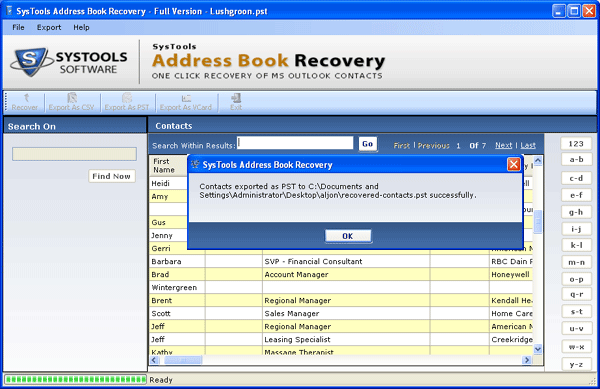Viewport: 600px width, 389px height.
Task: Open the File menu
Action: click(18, 27)
